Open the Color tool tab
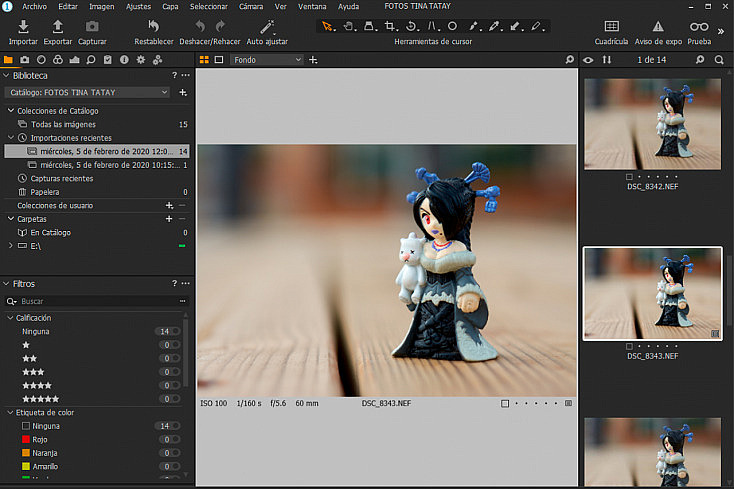 [x=58, y=59]
